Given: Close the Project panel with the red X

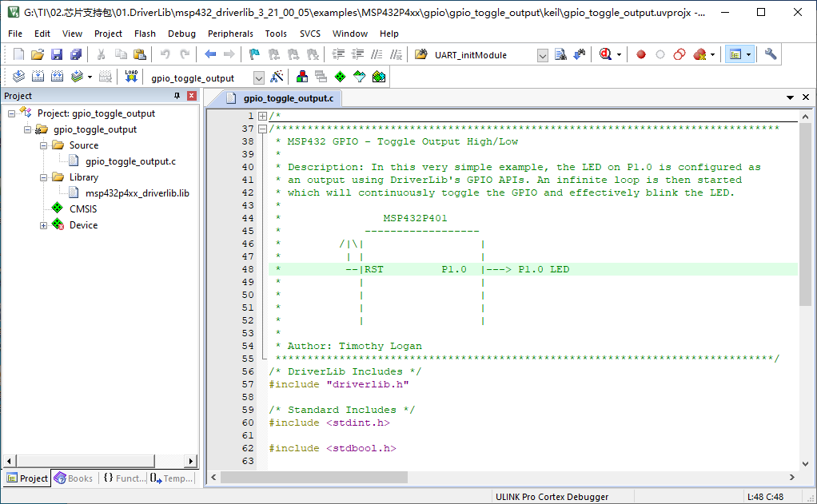Looking at the screenshot, I should pos(192,96).
